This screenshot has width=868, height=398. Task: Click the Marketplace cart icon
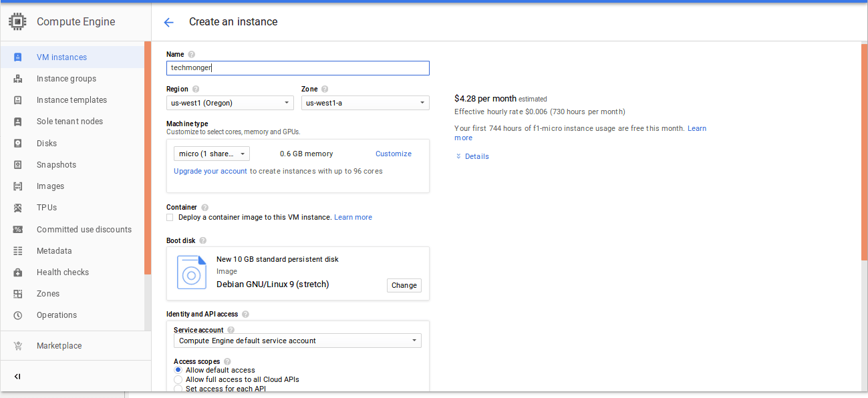pos(18,346)
